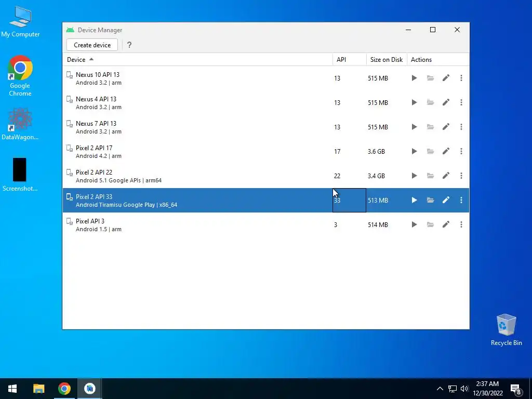Select the My Computer desktop icon
This screenshot has height=399, width=532.
pos(20,22)
